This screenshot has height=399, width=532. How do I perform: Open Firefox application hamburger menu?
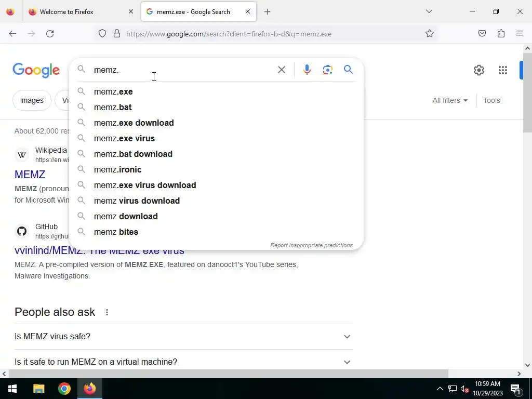[x=520, y=34]
